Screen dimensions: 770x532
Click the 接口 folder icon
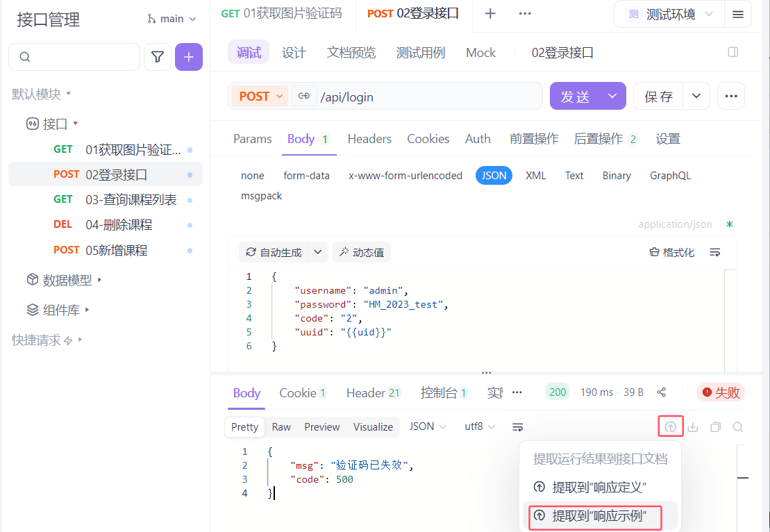(33, 124)
